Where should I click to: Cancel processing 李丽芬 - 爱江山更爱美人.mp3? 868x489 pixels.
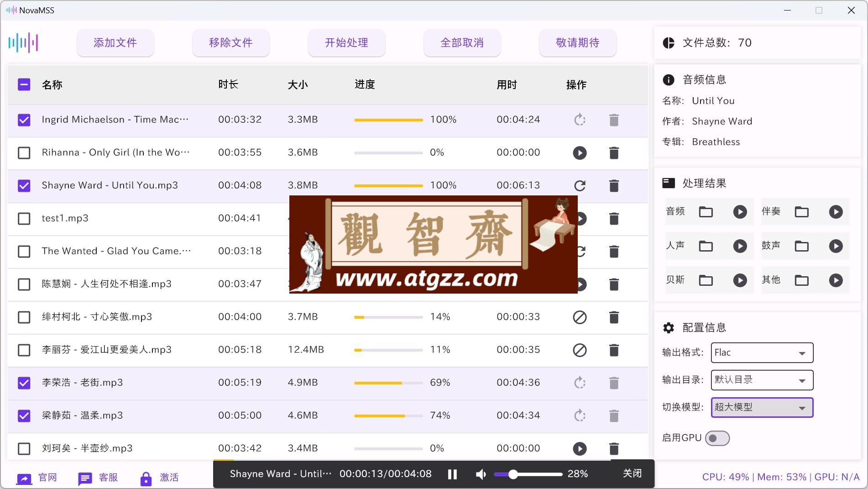[580, 350]
